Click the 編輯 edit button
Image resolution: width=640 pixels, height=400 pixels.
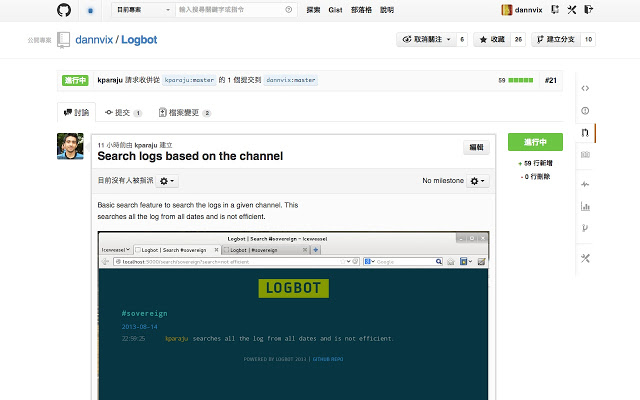coord(476,147)
